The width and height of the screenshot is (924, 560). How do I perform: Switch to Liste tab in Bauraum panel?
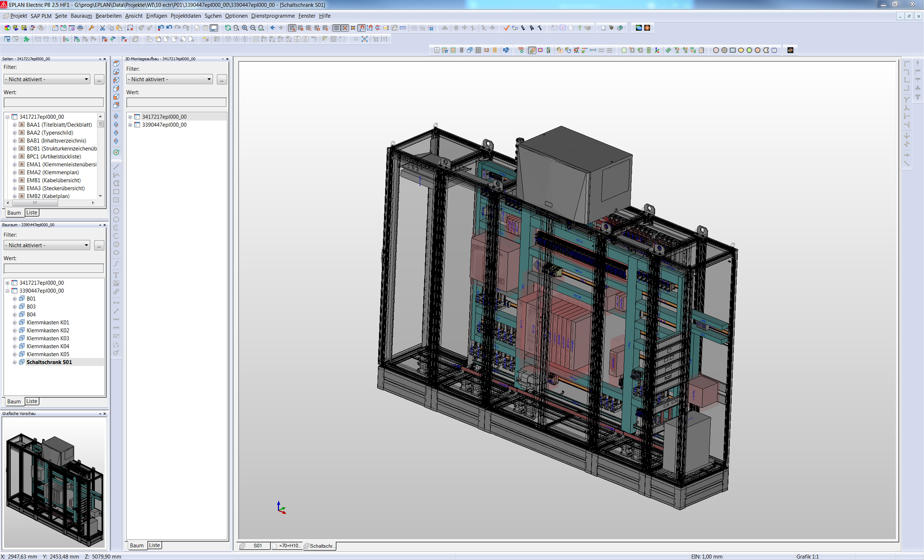32,401
